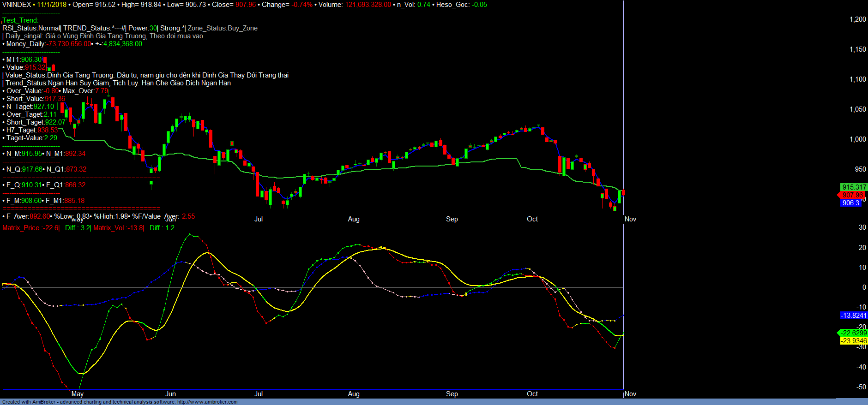The width and height of the screenshot is (868, 405).
Task: Click the Zone_Status:Buy_Zone text
Action: 223,28
